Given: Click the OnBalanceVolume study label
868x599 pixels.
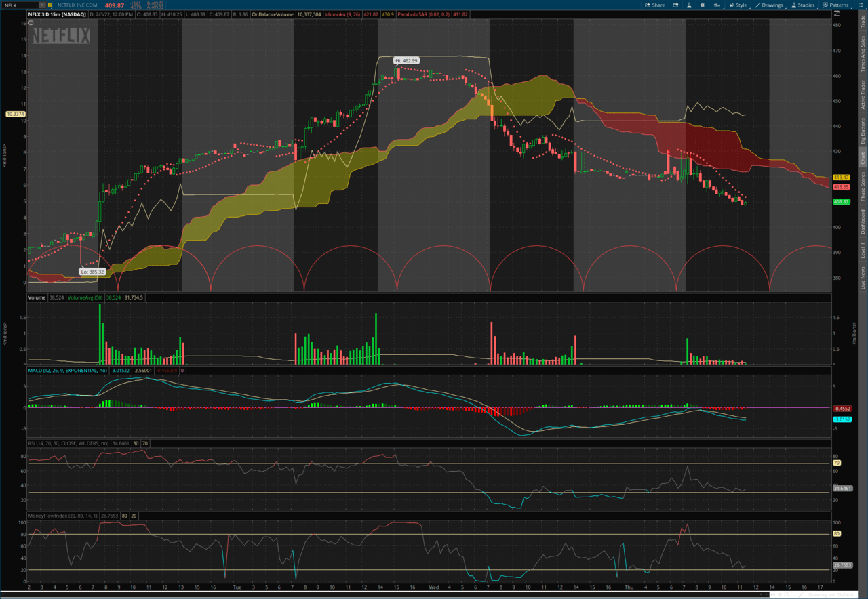Looking at the screenshot, I should click(273, 14).
